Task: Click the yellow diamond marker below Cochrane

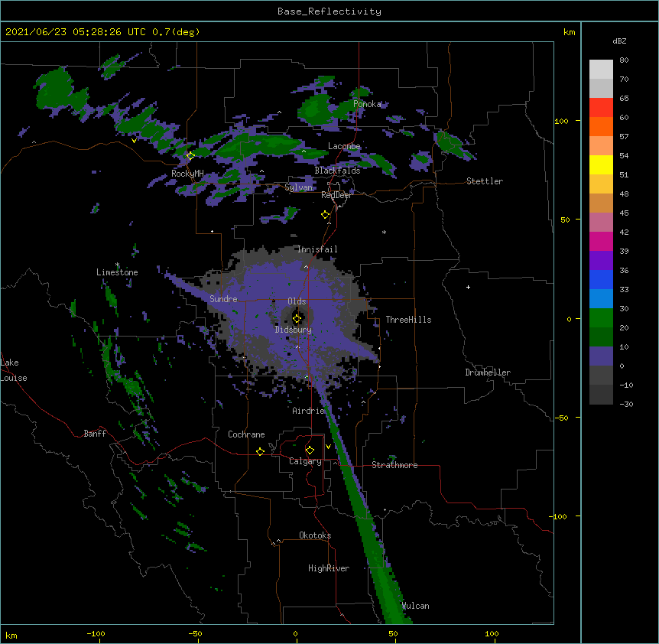Action: pyautogui.click(x=260, y=451)
